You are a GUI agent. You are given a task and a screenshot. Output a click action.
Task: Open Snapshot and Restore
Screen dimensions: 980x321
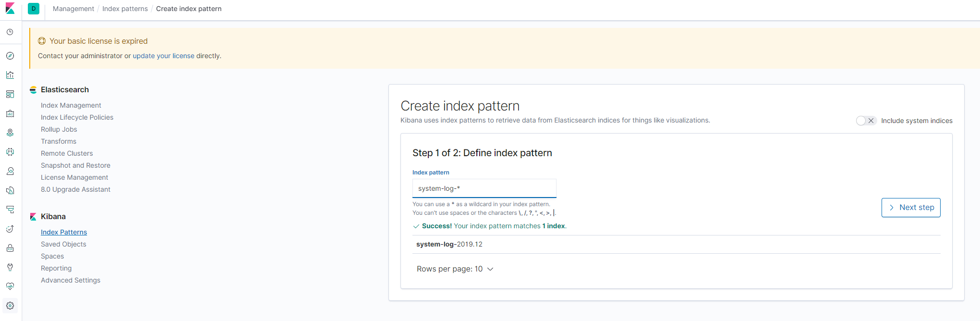[75, 165]
